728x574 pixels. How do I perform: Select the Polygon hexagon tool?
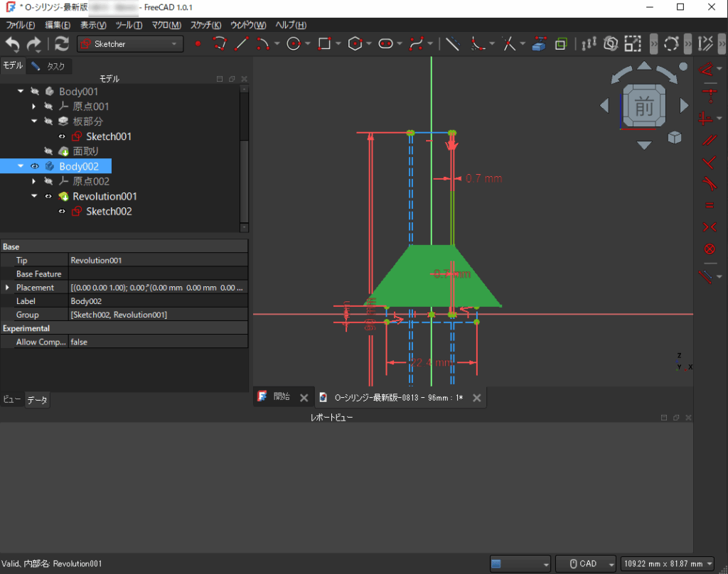click(355, 44)
